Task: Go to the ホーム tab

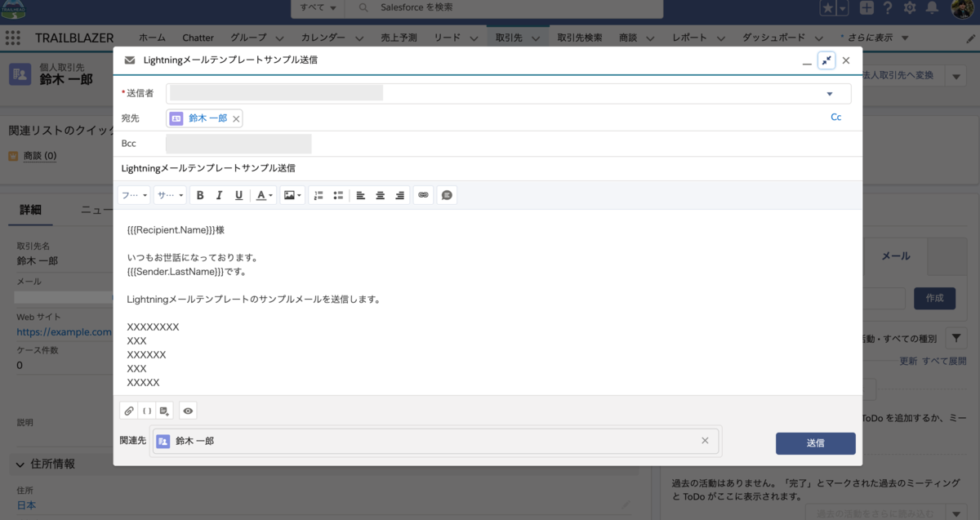Action: [152, 38]
